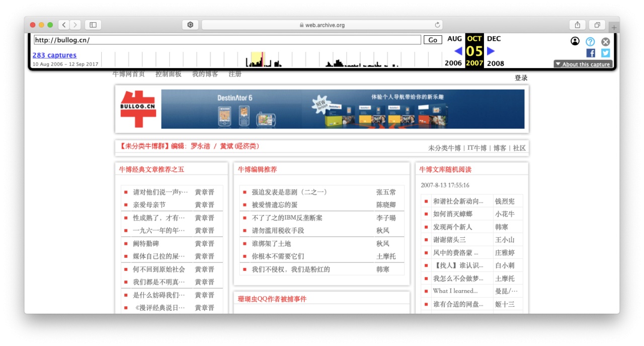
Task: Click the Wayback URL input field
Action: (x=227, y=40)
